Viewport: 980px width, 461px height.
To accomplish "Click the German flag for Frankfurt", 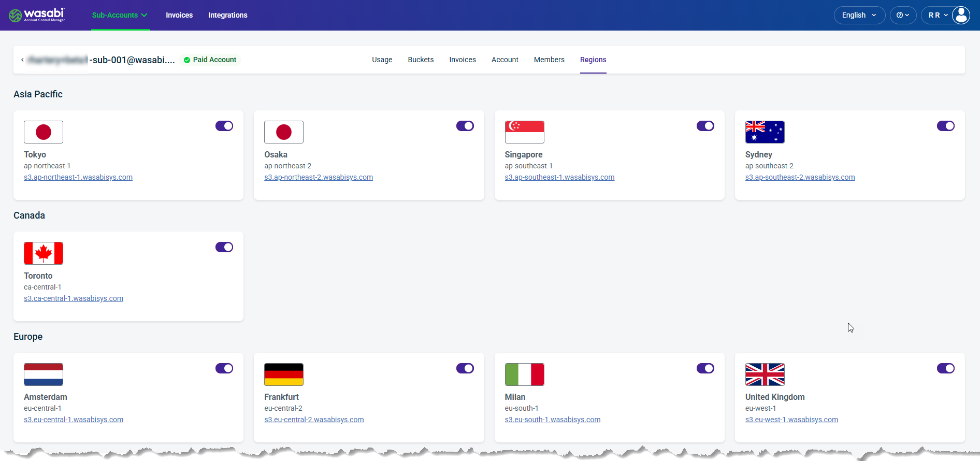I will coord(284,374).
